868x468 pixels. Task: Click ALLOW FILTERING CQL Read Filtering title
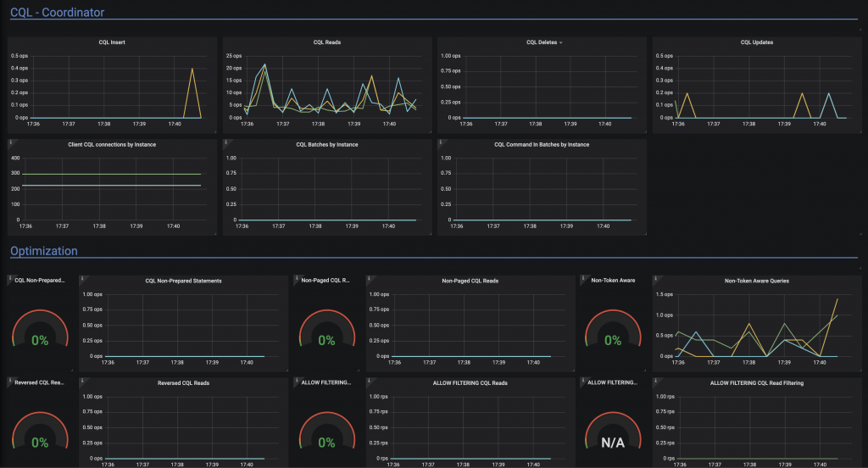coord(757,382)
